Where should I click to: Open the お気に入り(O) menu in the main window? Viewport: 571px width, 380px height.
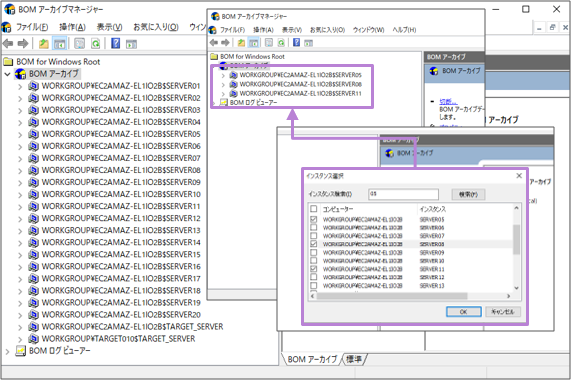click(156, 27)
